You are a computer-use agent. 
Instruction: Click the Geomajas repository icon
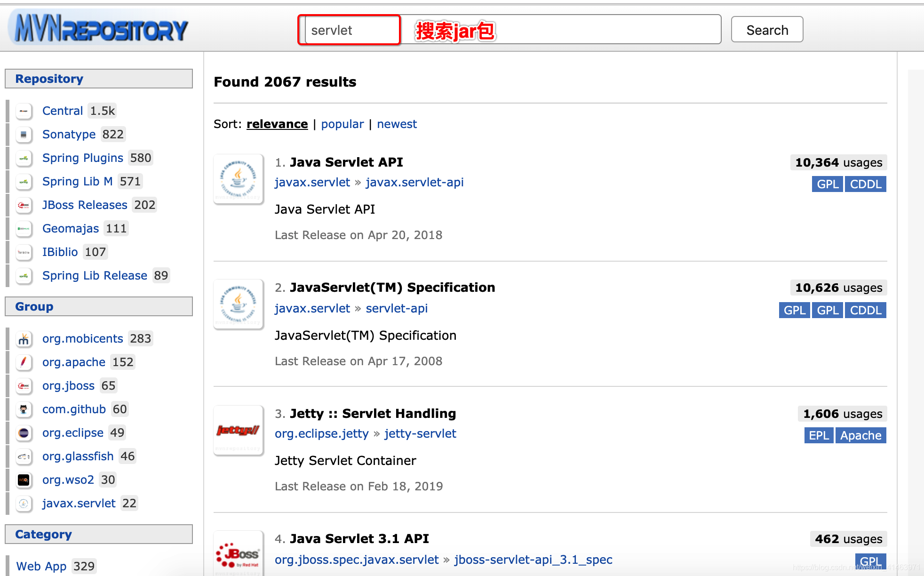24,229
